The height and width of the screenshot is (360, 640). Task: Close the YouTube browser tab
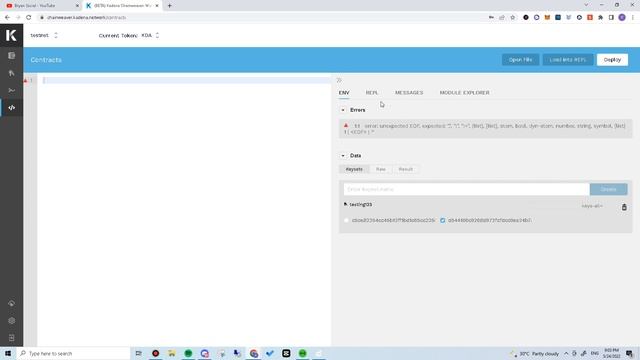click(x=77, y=6)
